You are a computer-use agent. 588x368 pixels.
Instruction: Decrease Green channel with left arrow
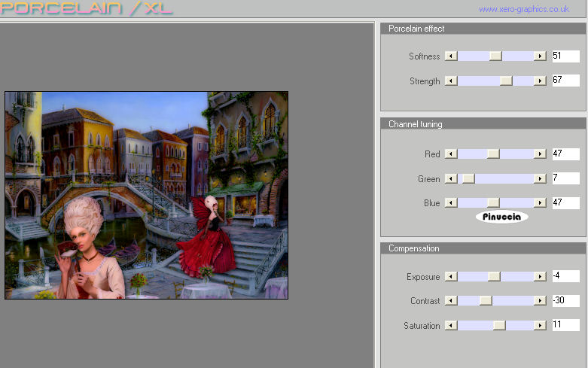coord(451,179)
